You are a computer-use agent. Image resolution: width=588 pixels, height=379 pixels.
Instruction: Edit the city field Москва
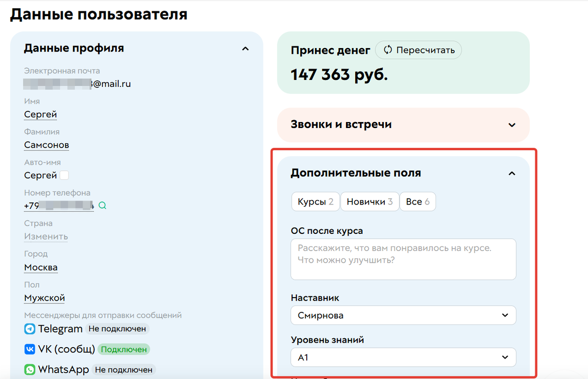point(41,267)
